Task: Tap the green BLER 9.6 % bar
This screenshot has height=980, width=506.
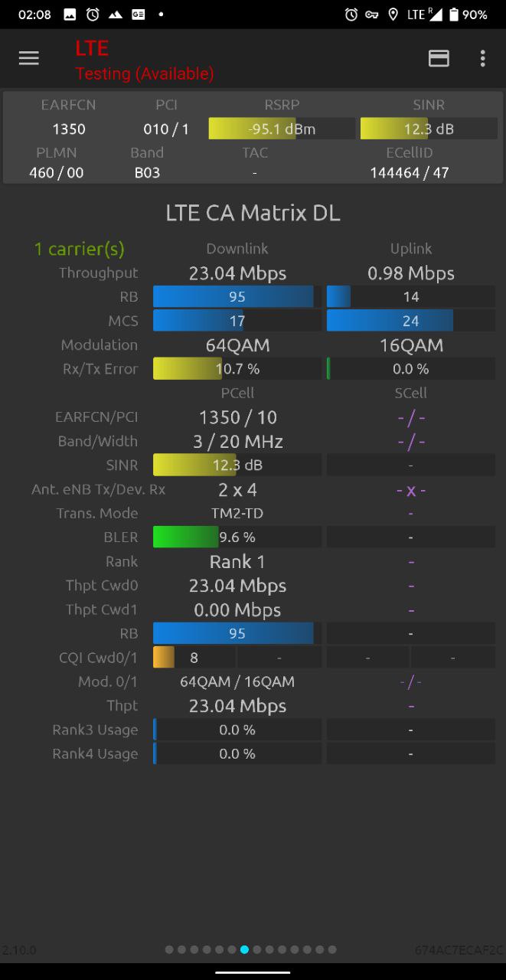Action: [237, 537]
